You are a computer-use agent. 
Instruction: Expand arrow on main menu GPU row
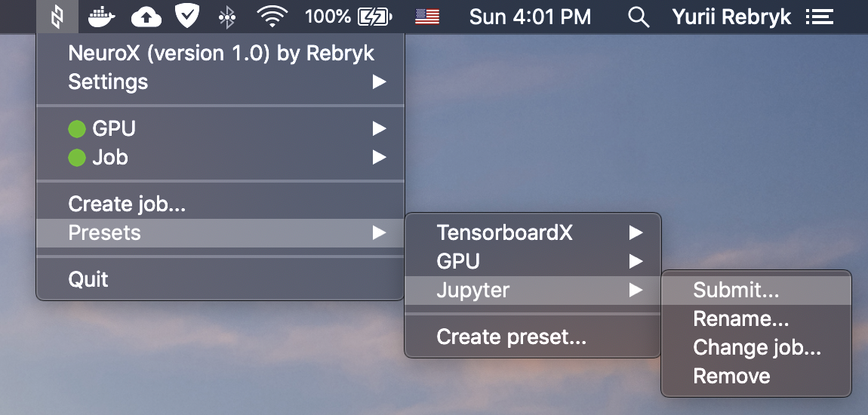379,129
